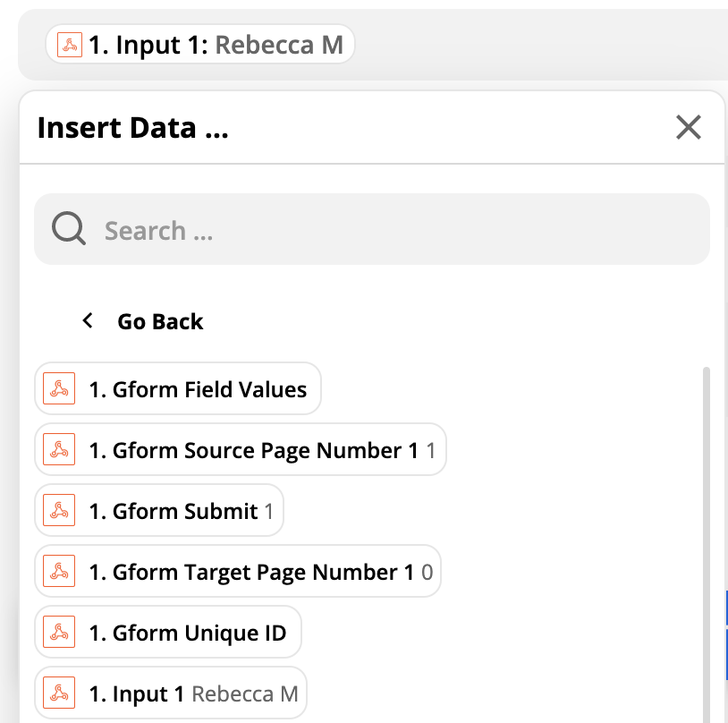Click the webhook icon beside Gform Target Page Number
This screenshot has width=728, height=723.
pyautogui.click(x=59, y=571)
